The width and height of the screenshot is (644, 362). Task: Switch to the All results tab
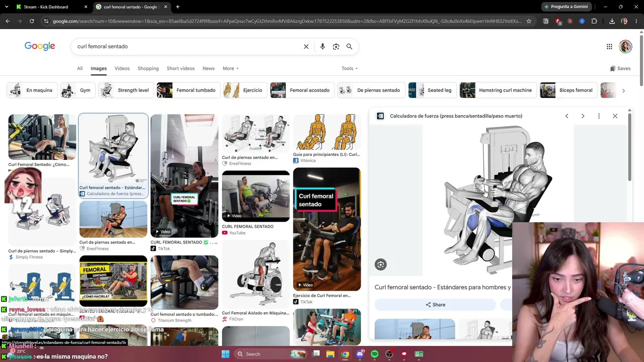[79, 68]
